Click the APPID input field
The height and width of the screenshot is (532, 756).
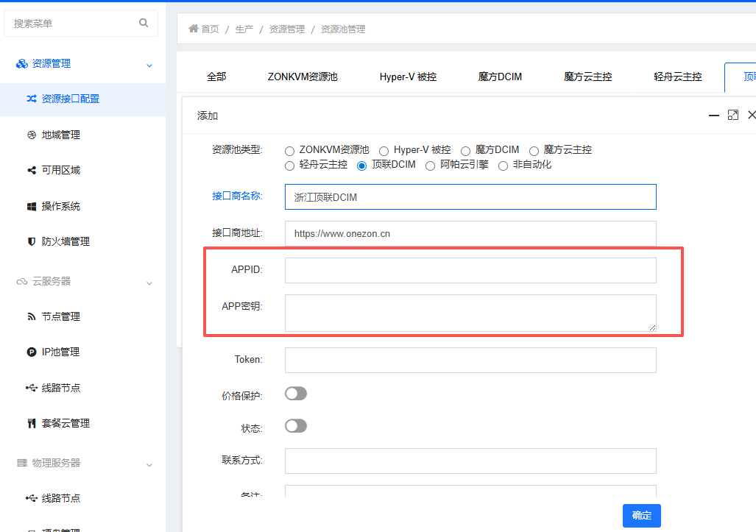click(470, 270)
